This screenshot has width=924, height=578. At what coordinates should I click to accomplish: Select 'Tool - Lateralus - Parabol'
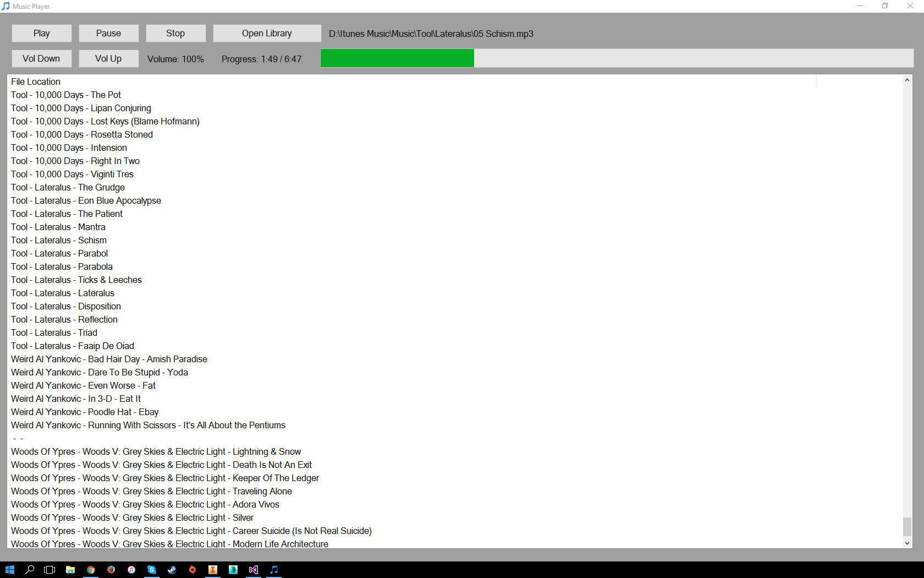(x=59, y=253)
